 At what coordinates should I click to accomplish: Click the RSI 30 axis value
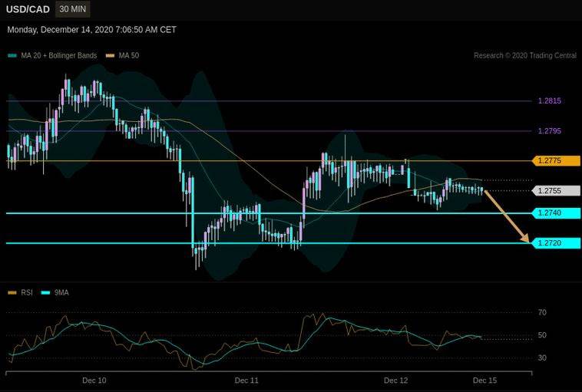[542, 358]
